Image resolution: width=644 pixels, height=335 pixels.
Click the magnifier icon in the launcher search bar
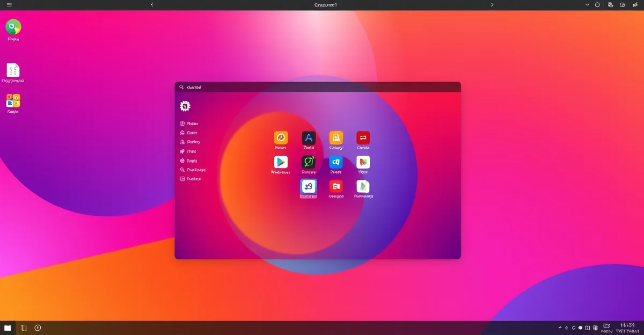[181, 87]
